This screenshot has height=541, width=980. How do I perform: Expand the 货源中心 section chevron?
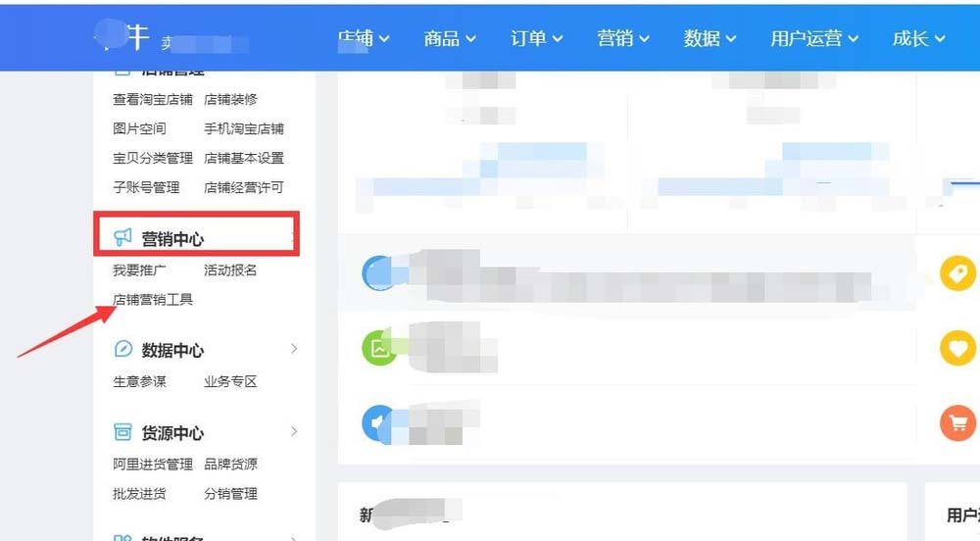pos(294,431)
